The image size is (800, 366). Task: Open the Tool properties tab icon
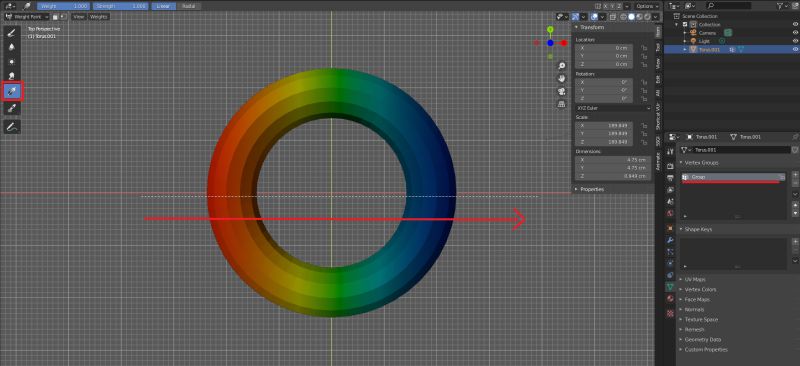671,152
